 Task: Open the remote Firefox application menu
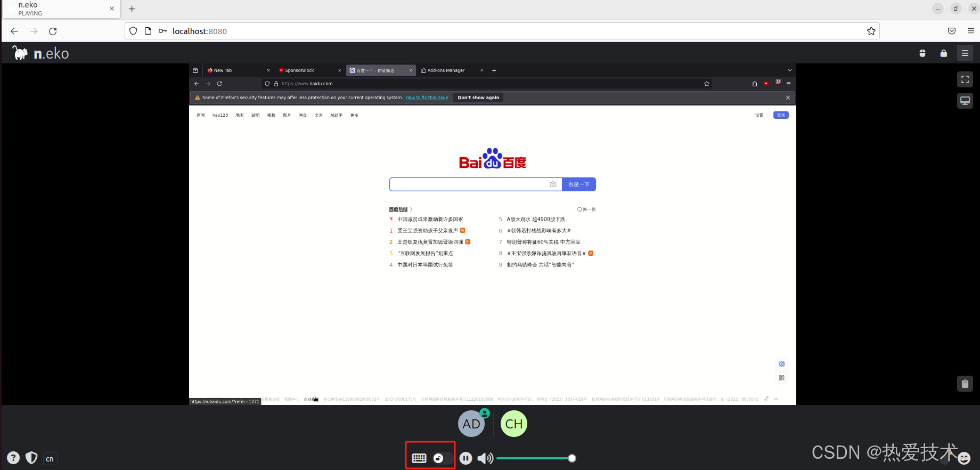click(x=789, y=84)
